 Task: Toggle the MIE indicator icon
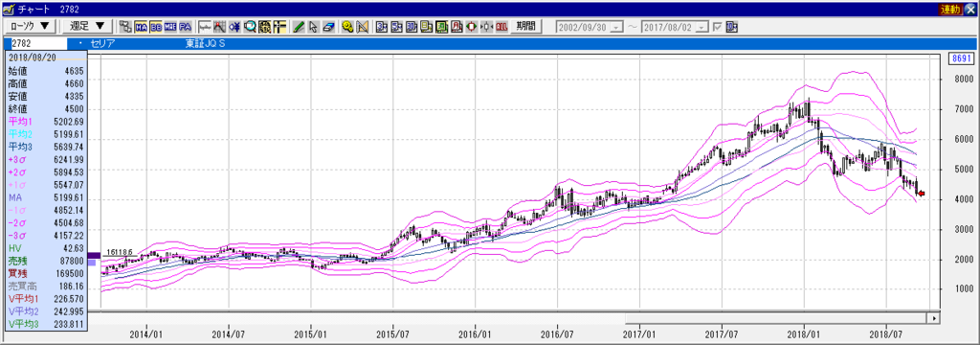pyautogui.click(x=170, y=27)
